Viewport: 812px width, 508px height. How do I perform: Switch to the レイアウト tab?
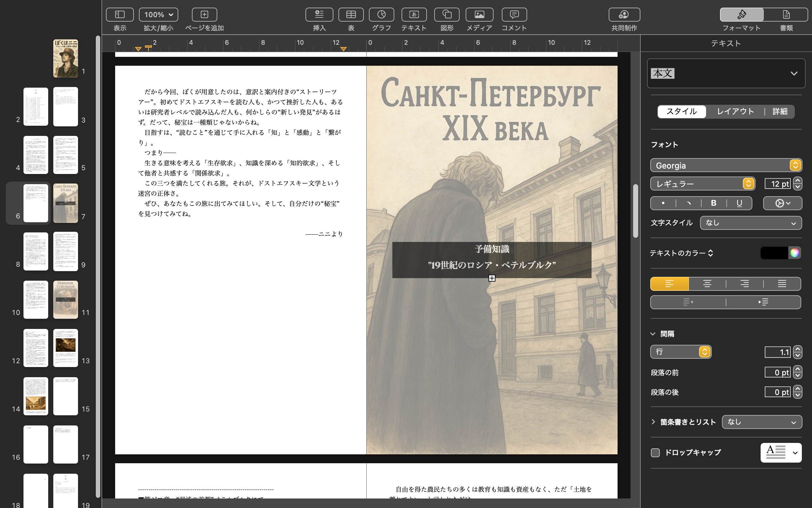pyautogui.click(x=736, y=111)
